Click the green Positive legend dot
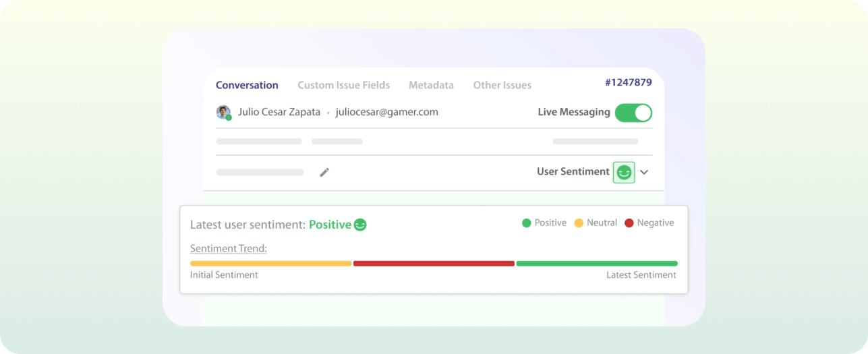 [526, 223]
